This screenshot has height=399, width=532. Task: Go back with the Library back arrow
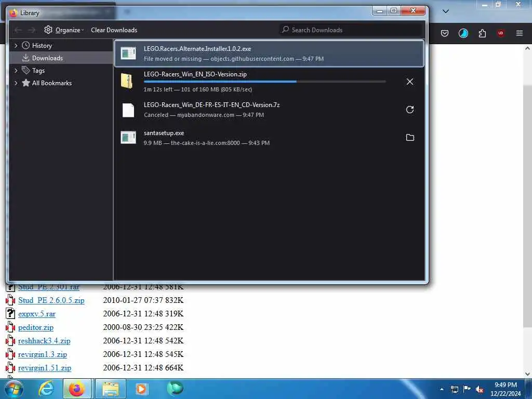18,30
